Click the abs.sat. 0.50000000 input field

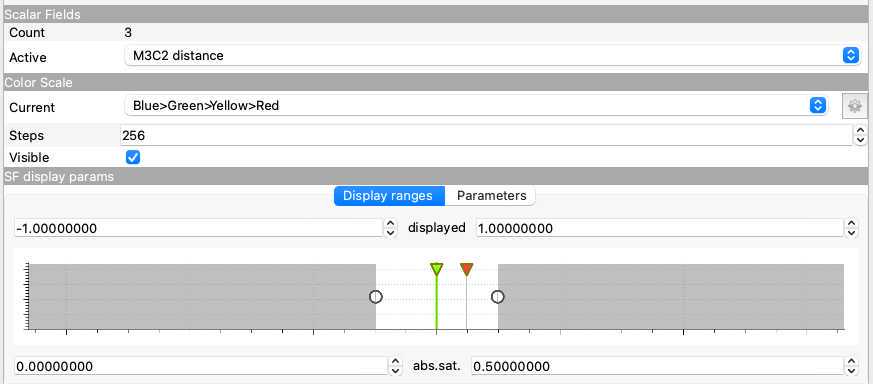coord(658,366)
